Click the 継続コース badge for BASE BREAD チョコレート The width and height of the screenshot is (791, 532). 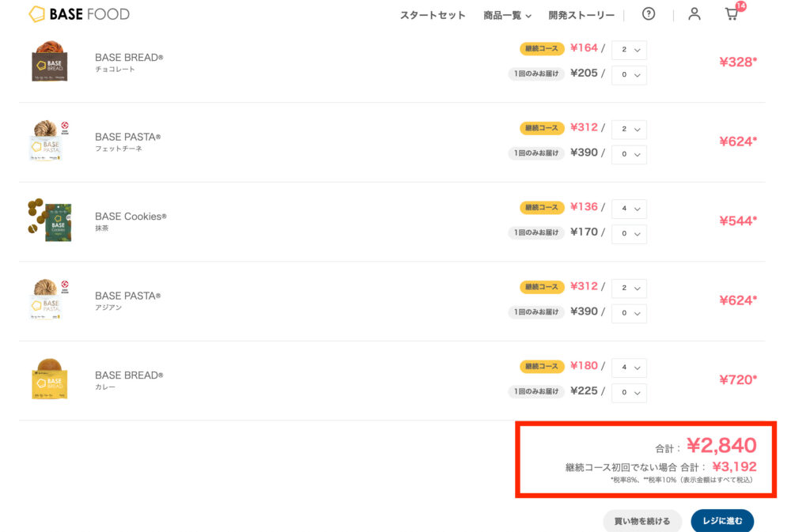coord(542,48)
